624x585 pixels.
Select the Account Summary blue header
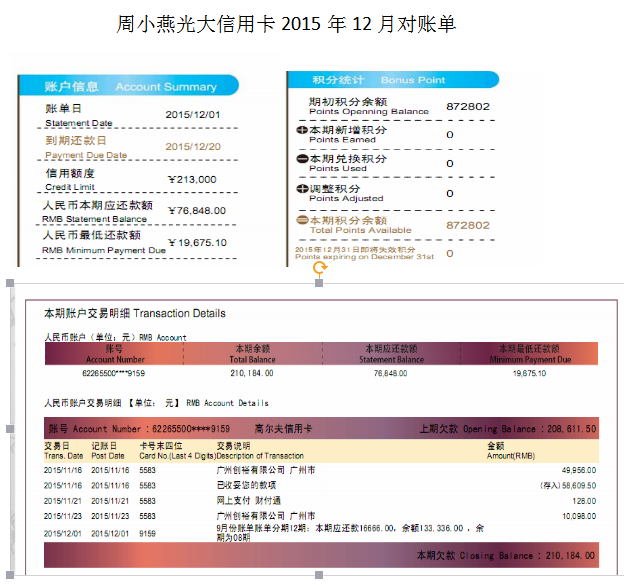pyautogui.click(x=130, y=86)
